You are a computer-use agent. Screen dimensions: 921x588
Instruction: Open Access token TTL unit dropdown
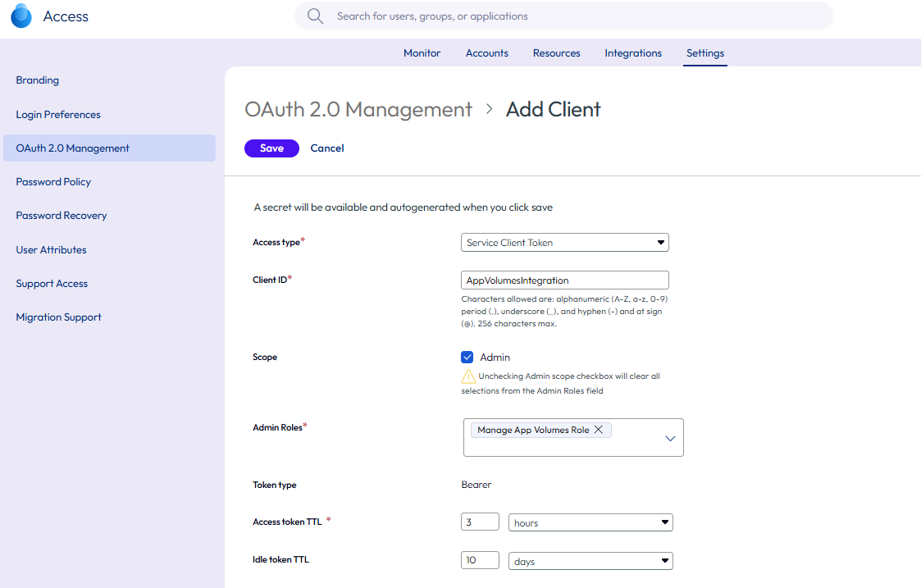[590, 522]
